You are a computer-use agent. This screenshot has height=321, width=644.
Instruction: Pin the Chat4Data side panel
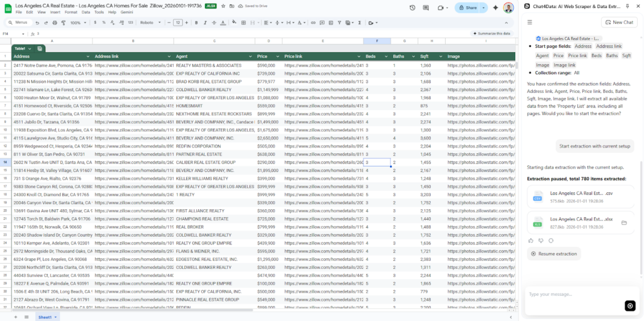(x=627, y=6)
